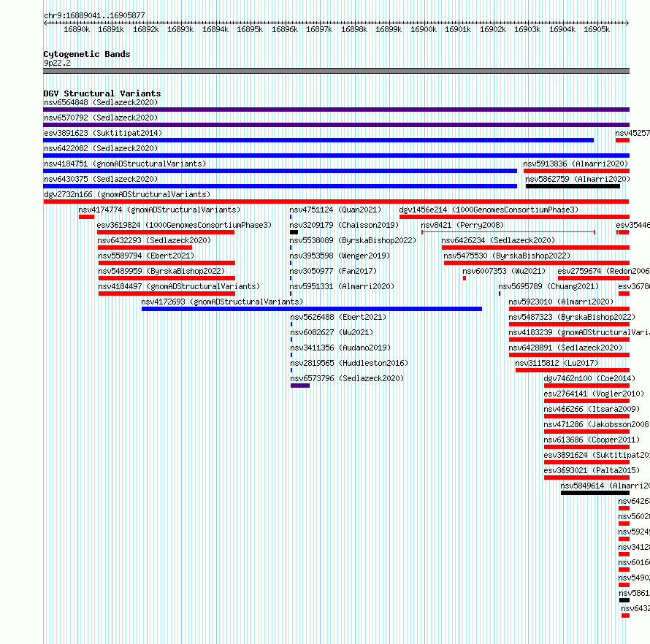Click the nsv5951331 (Almarri2020) label

coord(342,286)
